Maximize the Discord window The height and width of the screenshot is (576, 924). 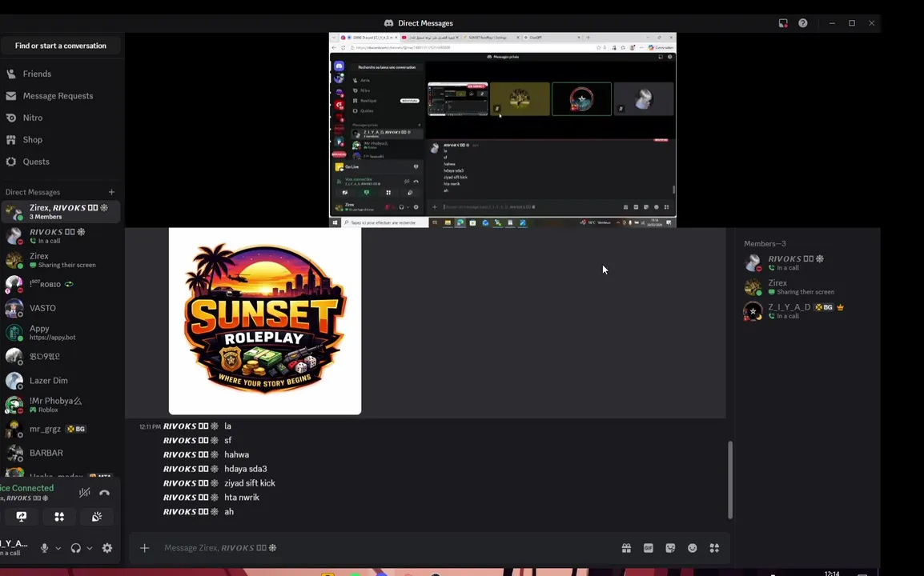[x=851, y=23]
